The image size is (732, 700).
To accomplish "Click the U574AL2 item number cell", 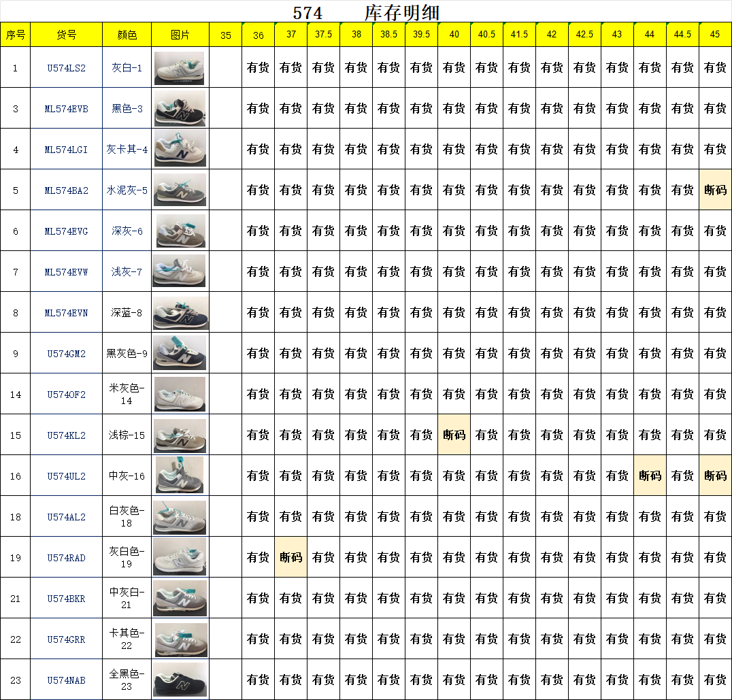I will click(x=66, y=517).
